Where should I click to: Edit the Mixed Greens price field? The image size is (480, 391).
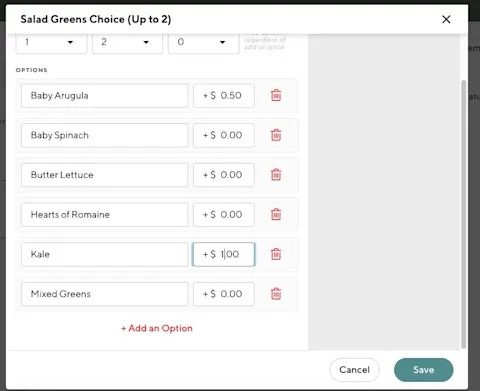click(224, 294)
